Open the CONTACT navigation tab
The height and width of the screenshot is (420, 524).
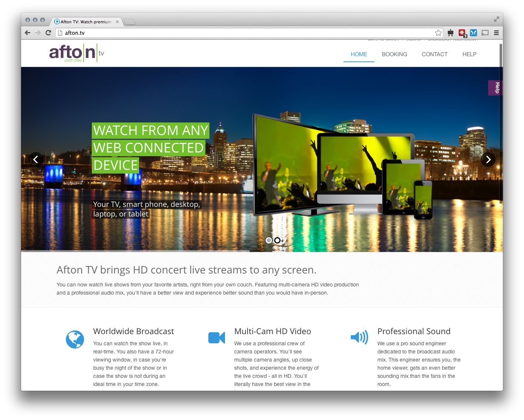coord(434,54)
